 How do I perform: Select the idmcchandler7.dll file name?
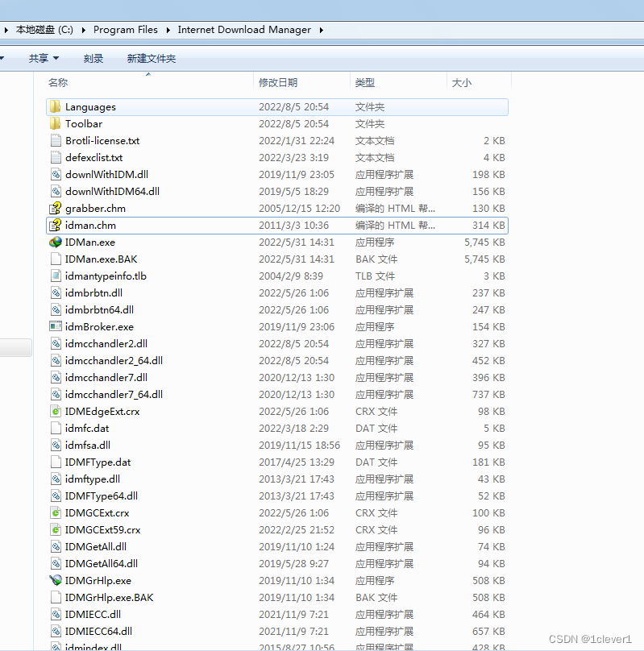point(106,377)
